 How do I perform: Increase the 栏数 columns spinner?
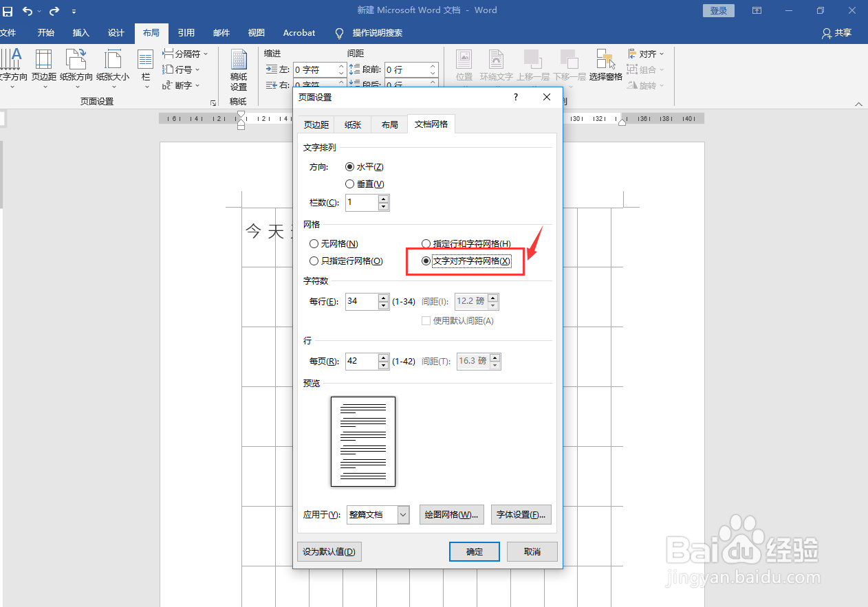[384, 199]
